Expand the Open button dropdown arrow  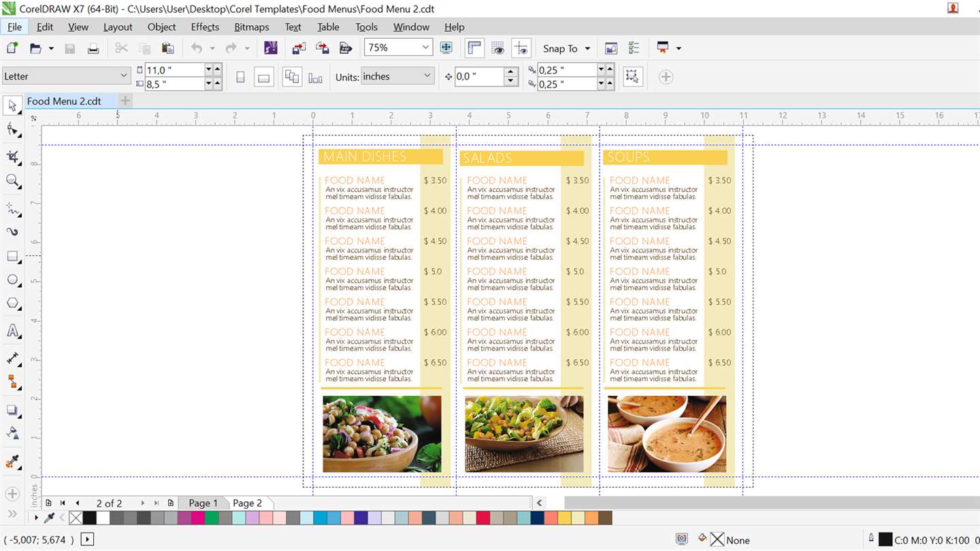tap(51, 48)
